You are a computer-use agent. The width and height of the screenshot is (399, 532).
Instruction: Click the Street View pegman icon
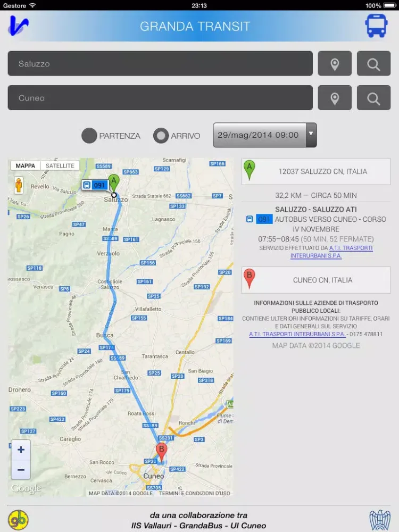pos(19,185)
